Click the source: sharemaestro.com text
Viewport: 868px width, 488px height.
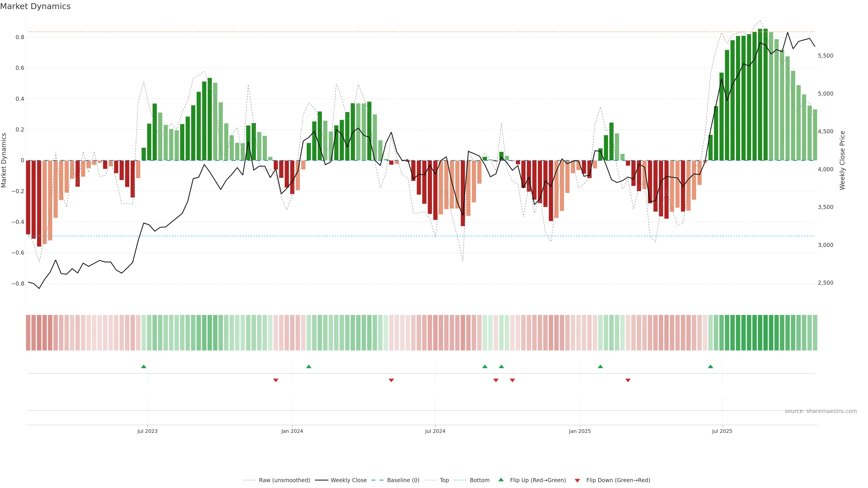coord(821,411)
